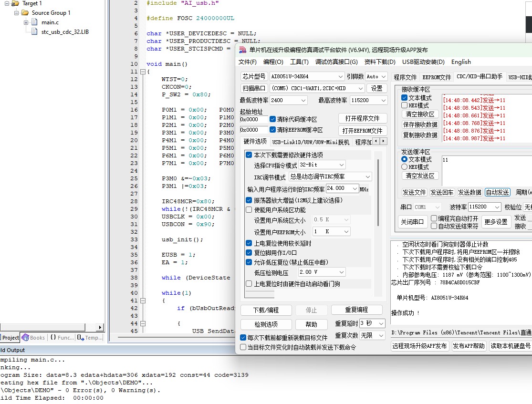Select stc_usb_cdc_32.LIB file icon

(x=34, y=31)
